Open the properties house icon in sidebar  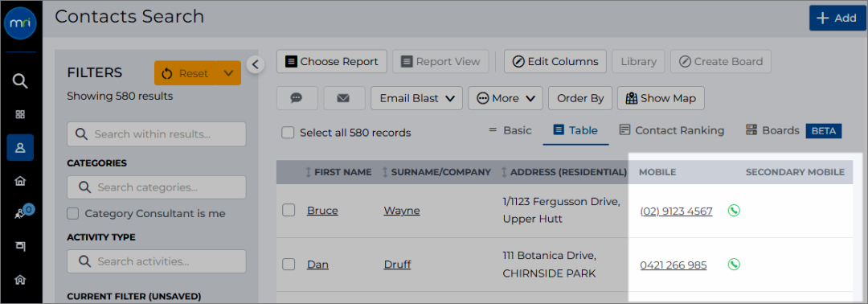20,181
